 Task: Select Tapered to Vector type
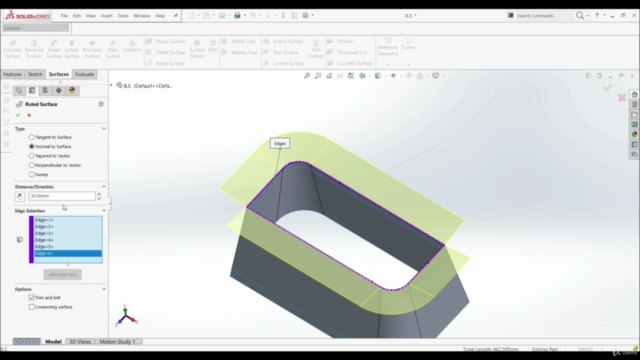[31, 156]
